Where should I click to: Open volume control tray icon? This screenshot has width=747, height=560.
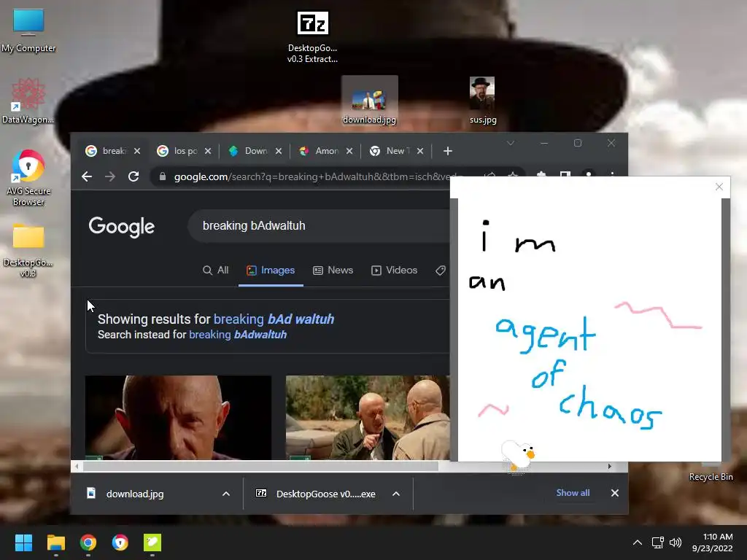tap(675, 542)
